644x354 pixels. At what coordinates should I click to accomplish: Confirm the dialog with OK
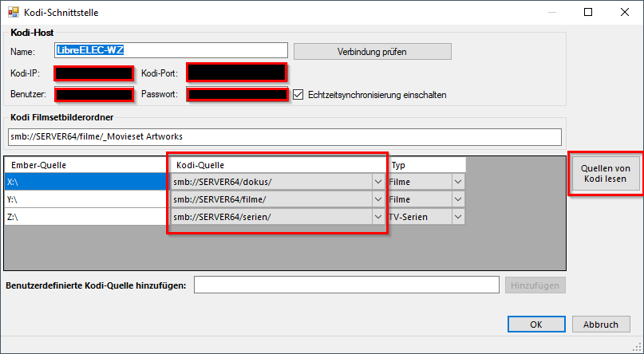point(536,324)
